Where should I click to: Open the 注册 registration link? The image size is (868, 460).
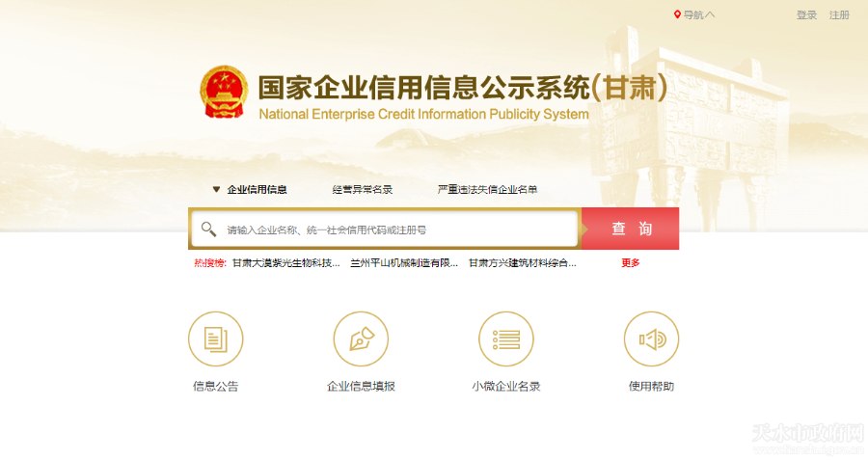(839, 14)
